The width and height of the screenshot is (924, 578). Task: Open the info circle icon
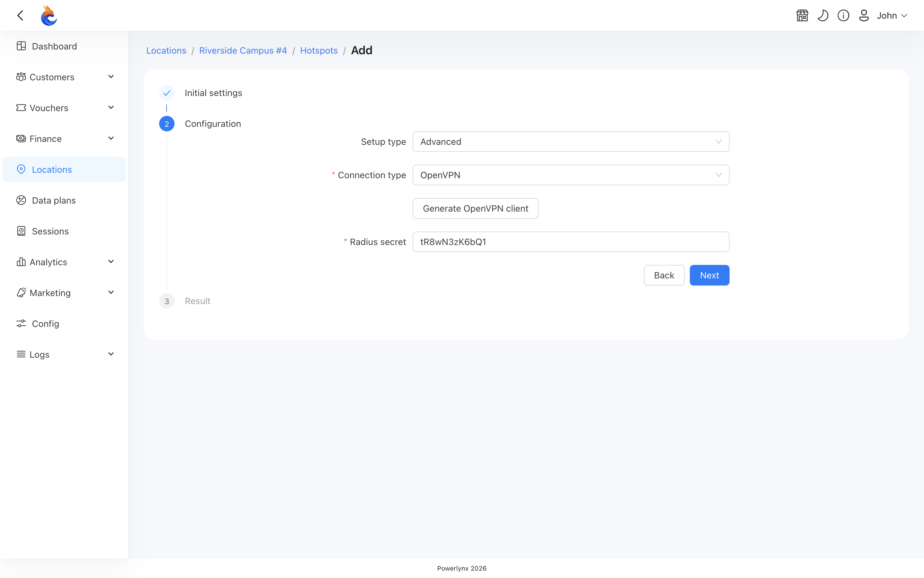[x=843, y=15]
